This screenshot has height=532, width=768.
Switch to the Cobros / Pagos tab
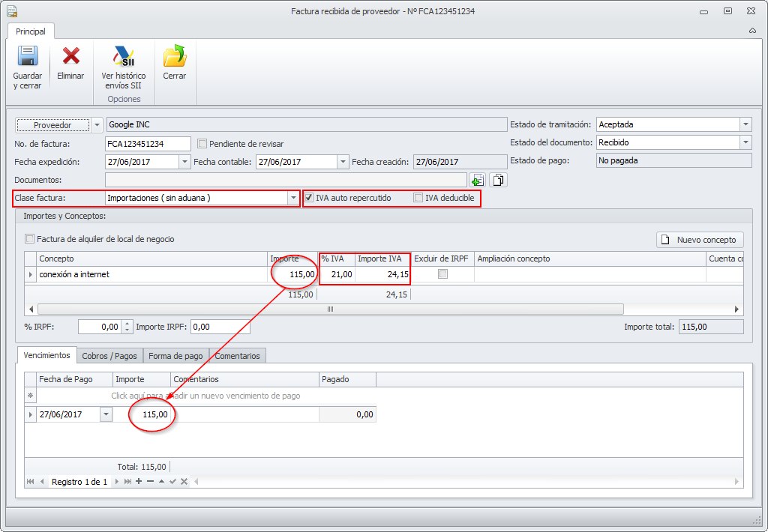pyautogui.click(x=110, y=356)
